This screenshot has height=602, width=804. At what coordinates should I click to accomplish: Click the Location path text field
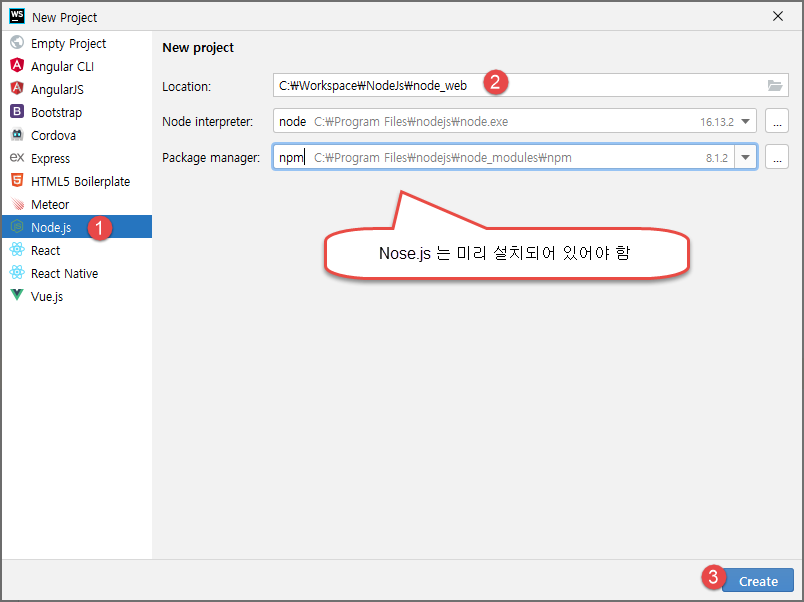531,85
